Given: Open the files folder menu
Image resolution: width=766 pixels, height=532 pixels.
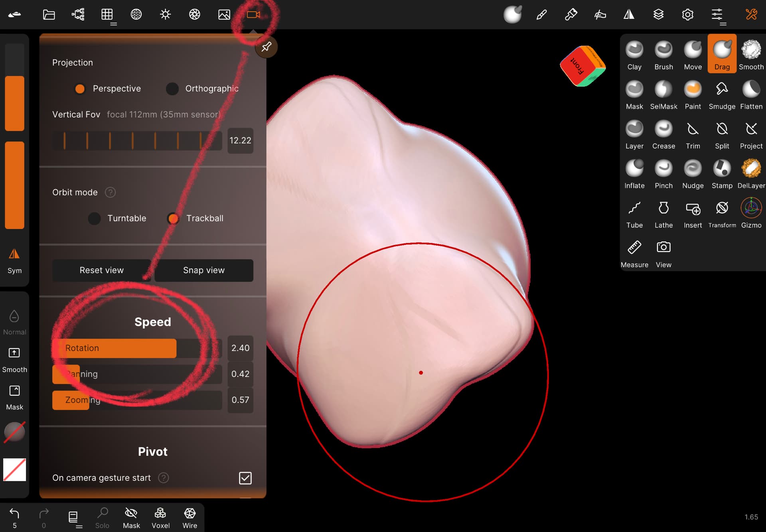Looking at the screenshot, I should point(49,15).
